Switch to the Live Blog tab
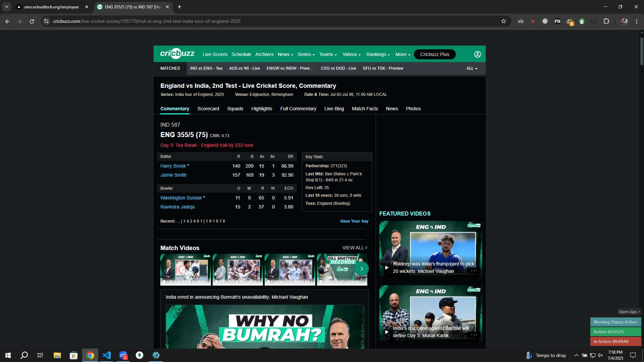This screenshot has height=362, width=644. 334,109
